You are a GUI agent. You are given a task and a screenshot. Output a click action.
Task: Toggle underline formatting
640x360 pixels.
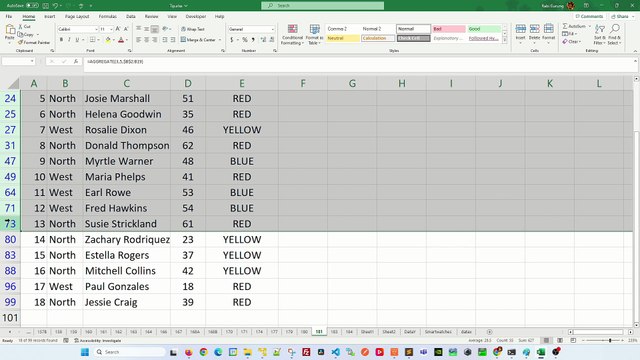coord(77,40)
